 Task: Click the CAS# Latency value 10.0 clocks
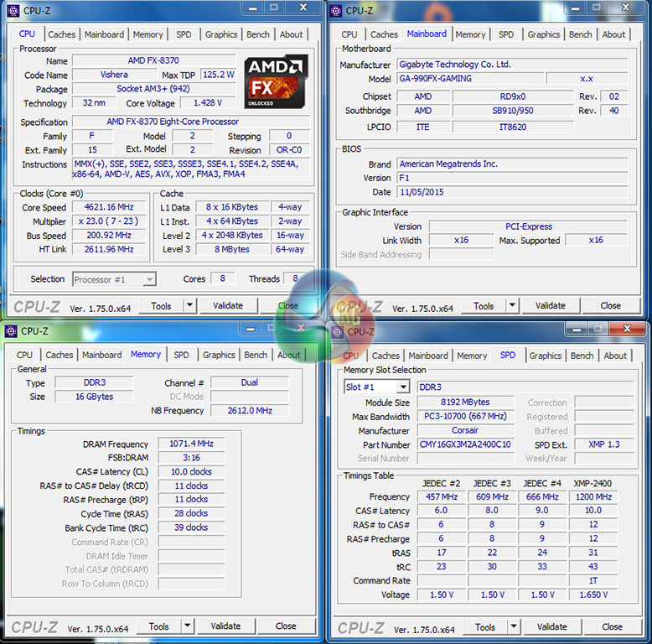click(191, 472)
